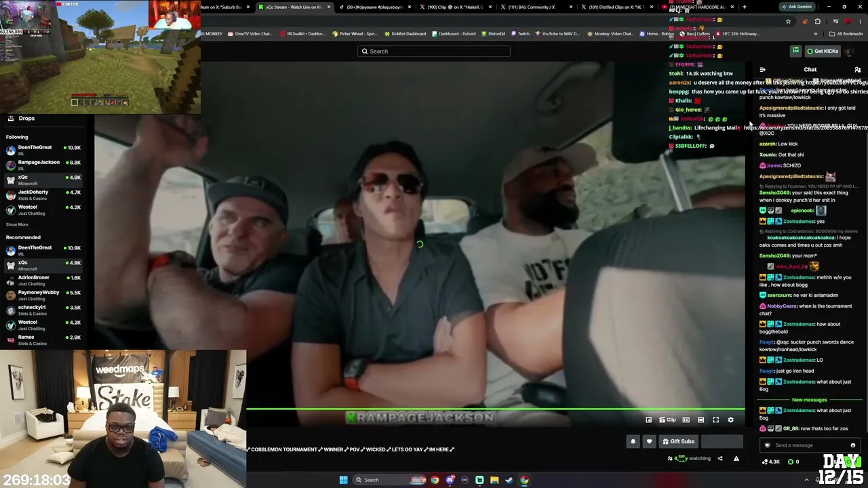
Task: Switch to the BAU Community / X tab
Action: tap(534, 7)
